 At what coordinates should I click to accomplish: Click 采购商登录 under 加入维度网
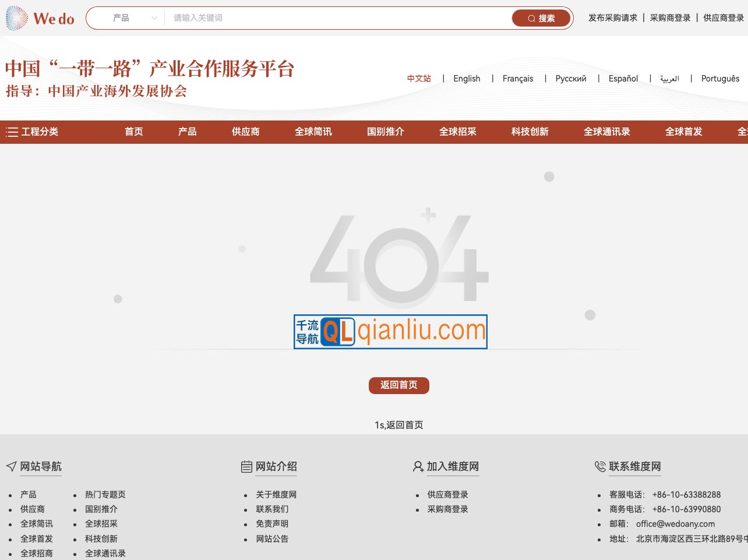(447, 509)
